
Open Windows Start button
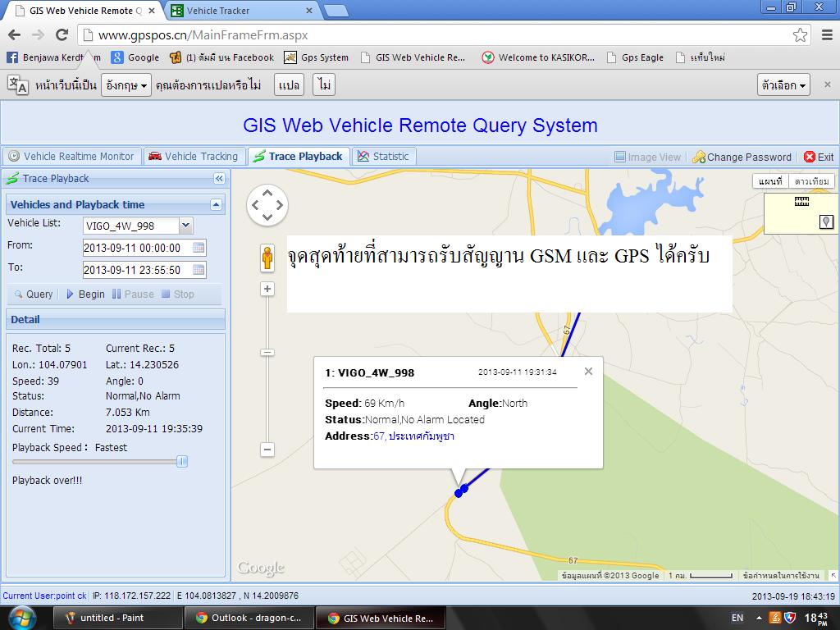pyautogui.click(x=22, y=619)
